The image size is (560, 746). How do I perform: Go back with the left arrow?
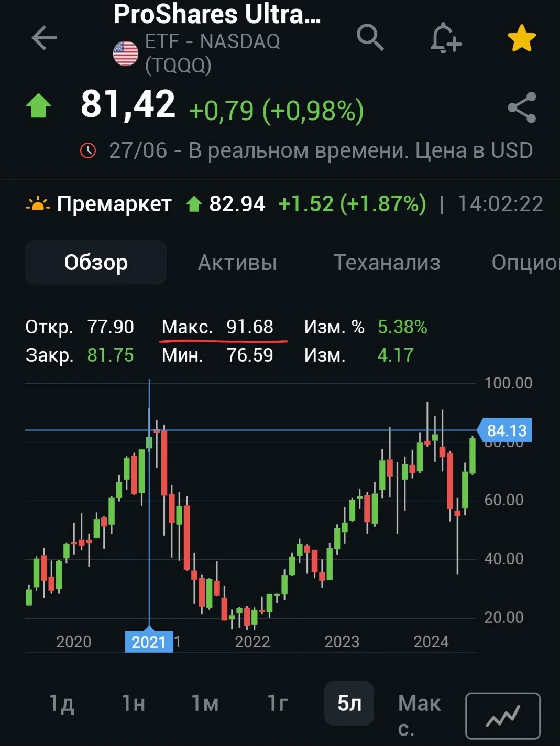[x=44, y=38]
